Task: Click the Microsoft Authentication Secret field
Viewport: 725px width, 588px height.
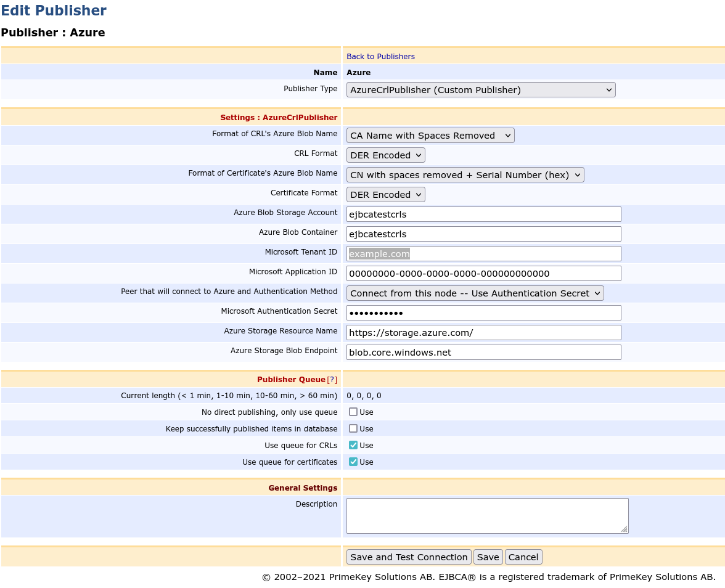Action: click(483, 312)
